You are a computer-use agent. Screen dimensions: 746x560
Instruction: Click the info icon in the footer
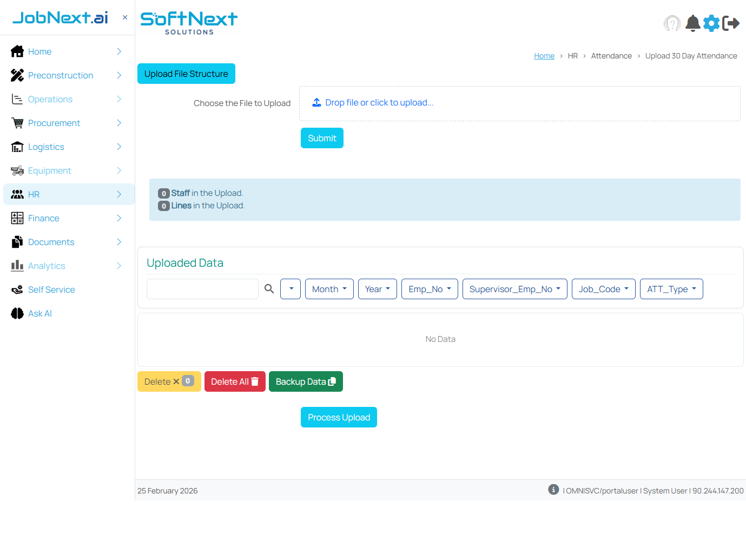click(x=553, y=489)
